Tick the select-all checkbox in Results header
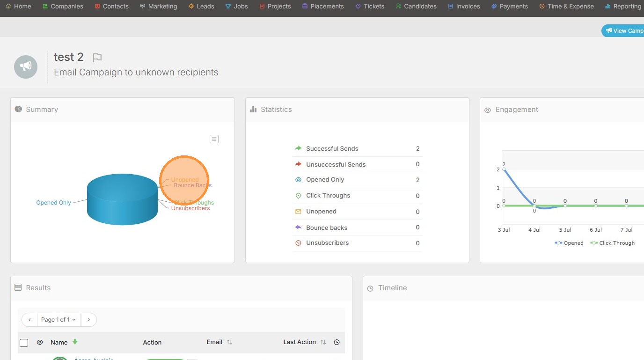Image resolution: width=644 pixels, height=360 pixels. point(24,343)
